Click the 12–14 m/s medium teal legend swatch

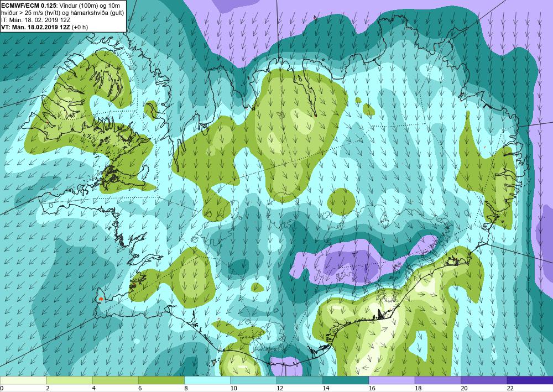299,380
